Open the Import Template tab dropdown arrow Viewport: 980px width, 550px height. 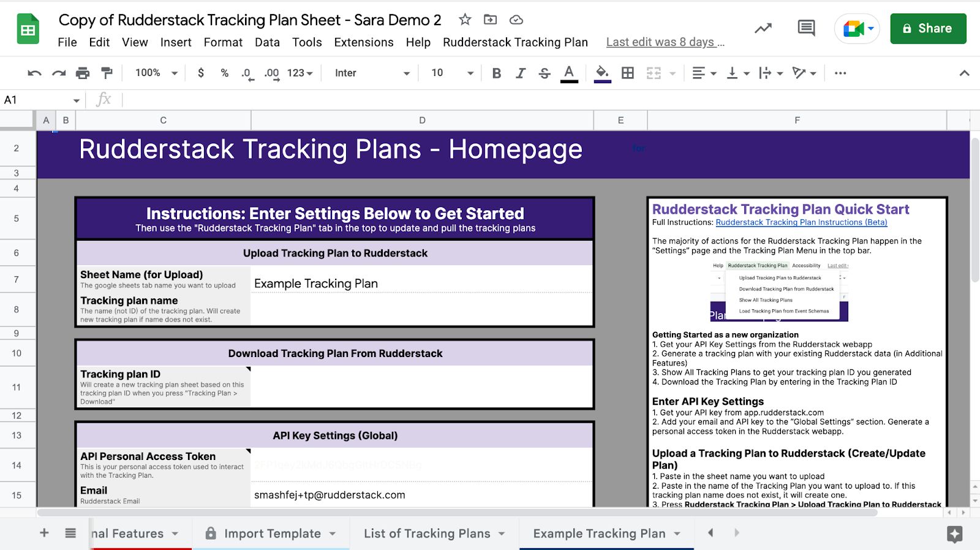tap(333, 533)
